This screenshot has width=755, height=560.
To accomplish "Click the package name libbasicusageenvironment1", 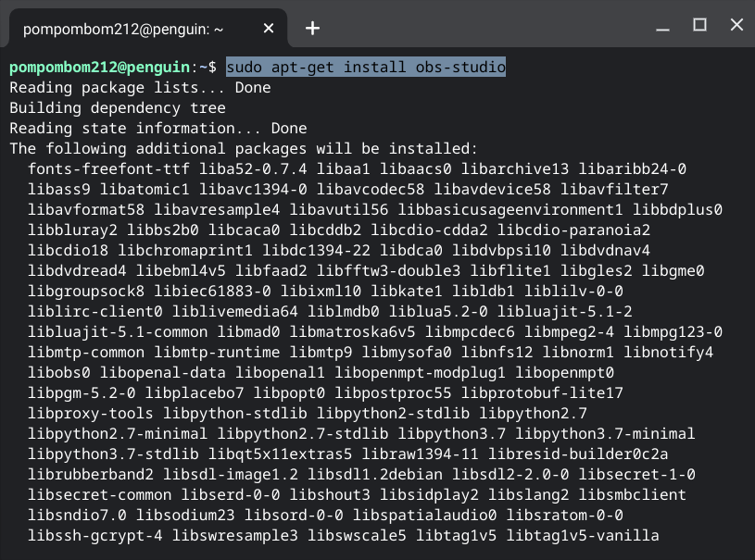I will click(510, 210).
